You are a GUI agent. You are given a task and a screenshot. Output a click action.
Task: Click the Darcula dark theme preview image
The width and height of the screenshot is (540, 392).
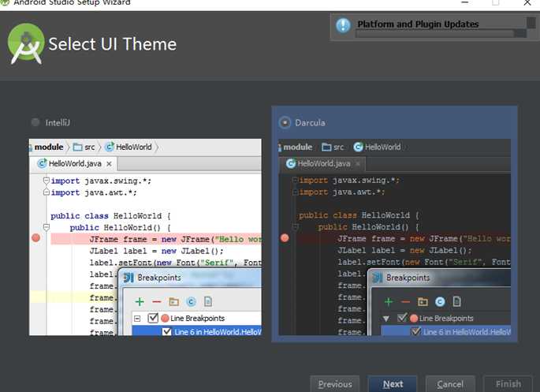pyautogui.click(x=394, y=237)
